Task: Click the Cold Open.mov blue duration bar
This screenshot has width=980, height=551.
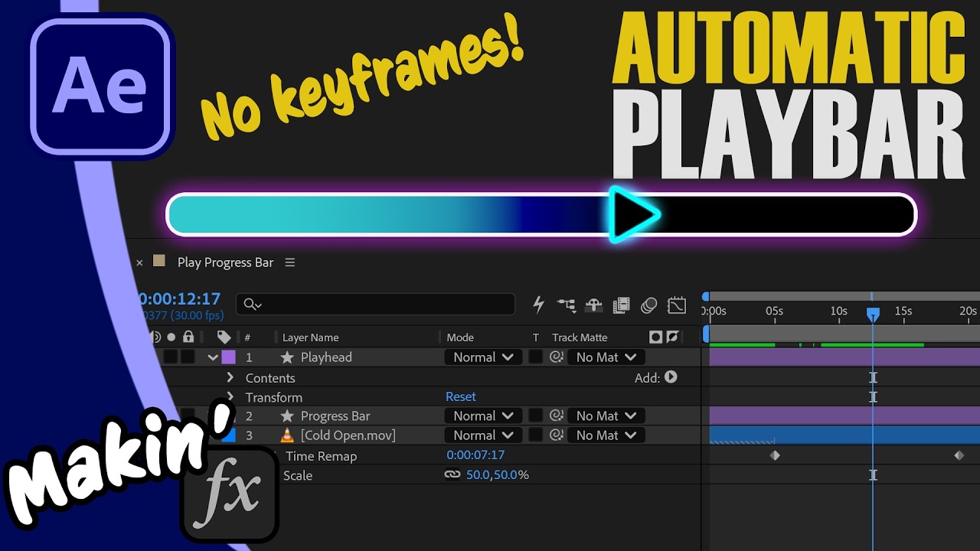Action: click(844, 435)
